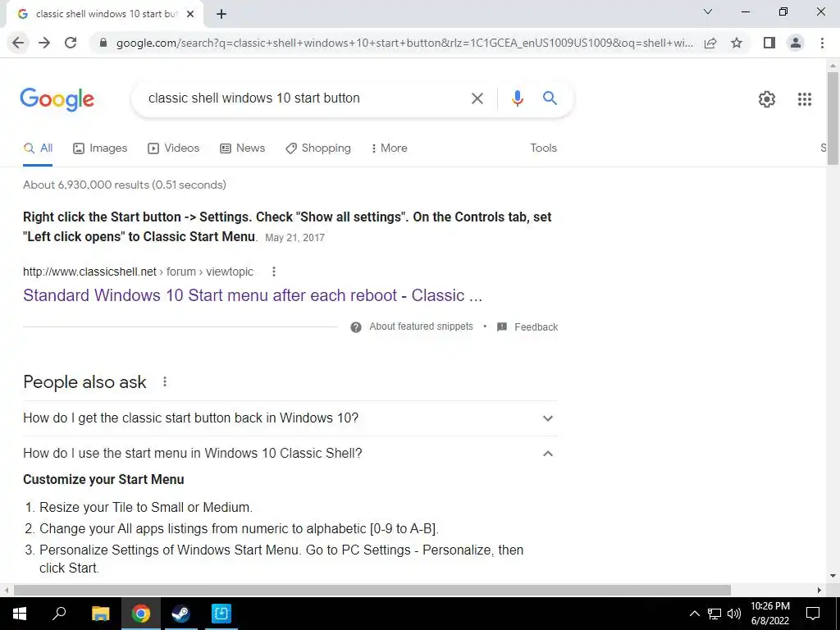The height and width of the screenshot is (630, 840).
Task: Go back to the previous page
Action: coord(18,43)
